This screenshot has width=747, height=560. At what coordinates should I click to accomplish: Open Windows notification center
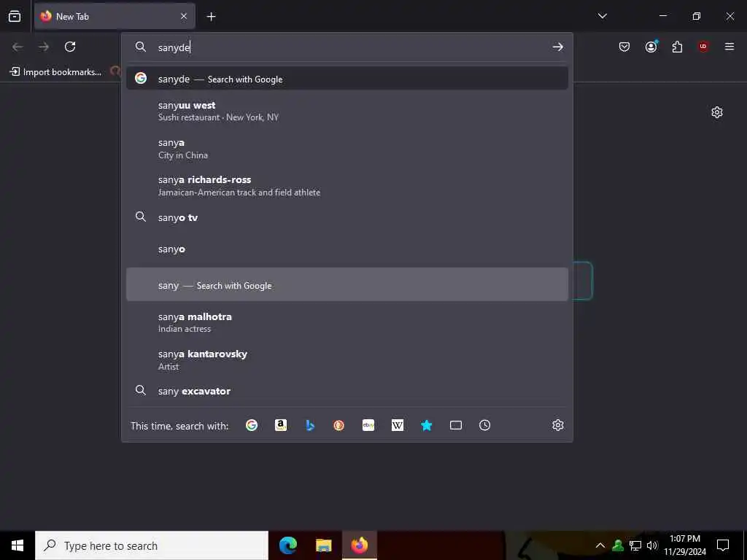[723, 545]
